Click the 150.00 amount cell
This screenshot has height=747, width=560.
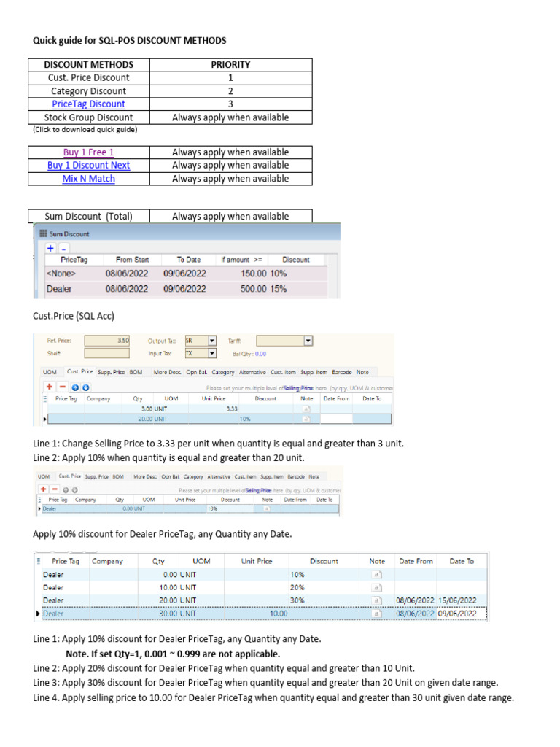pos(253,274)
